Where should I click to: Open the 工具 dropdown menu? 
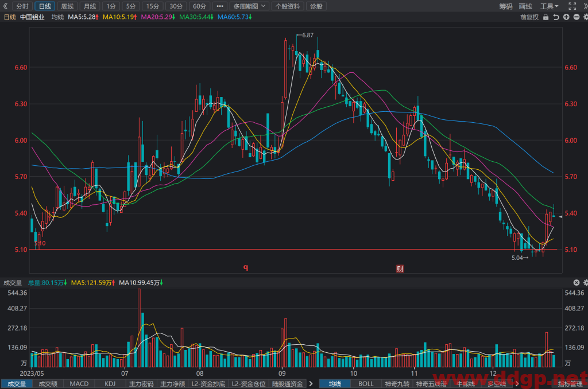tap(549, 6)
